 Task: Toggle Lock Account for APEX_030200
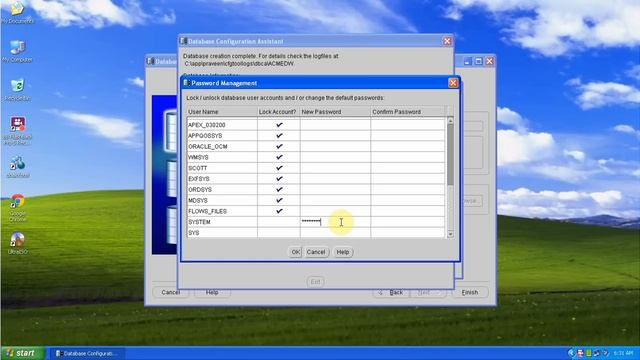pos(279,124)
